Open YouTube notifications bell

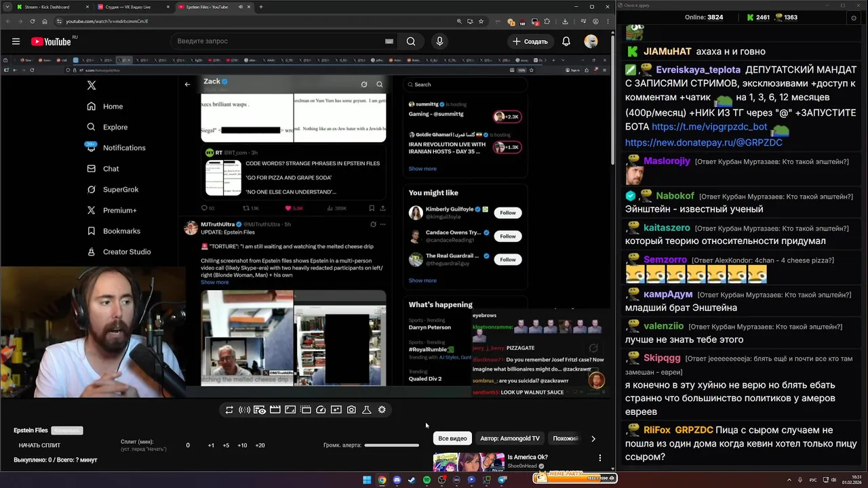pyautogui.click(x=566, y=41)
